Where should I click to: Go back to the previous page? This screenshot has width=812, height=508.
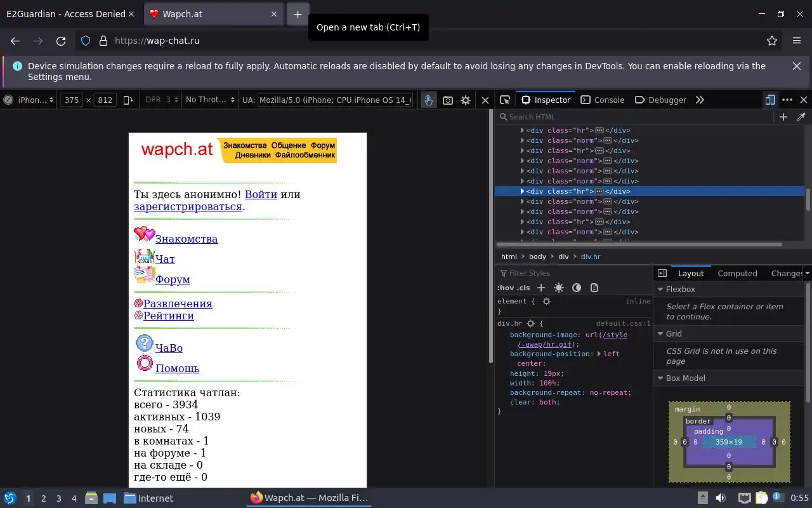pos(15,41)
